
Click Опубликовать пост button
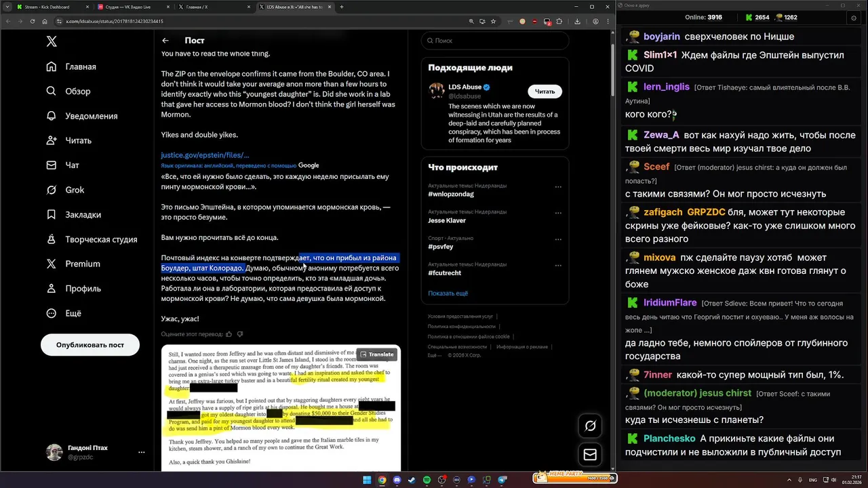pos(90,345)
